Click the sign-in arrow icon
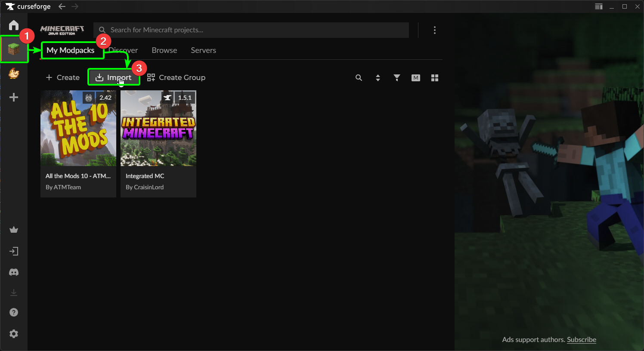 [x=14, y=251]
